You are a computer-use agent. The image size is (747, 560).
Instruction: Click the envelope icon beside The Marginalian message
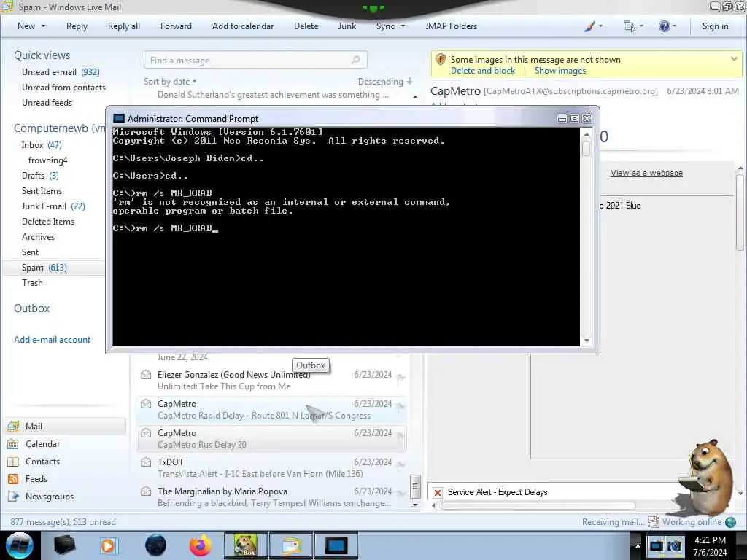coord(146,491)
